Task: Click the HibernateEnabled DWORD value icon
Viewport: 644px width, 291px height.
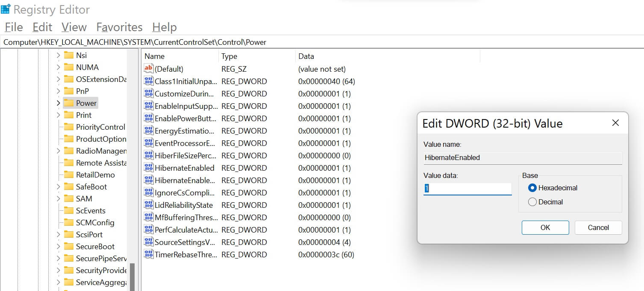Action: (x=148, y=168)
